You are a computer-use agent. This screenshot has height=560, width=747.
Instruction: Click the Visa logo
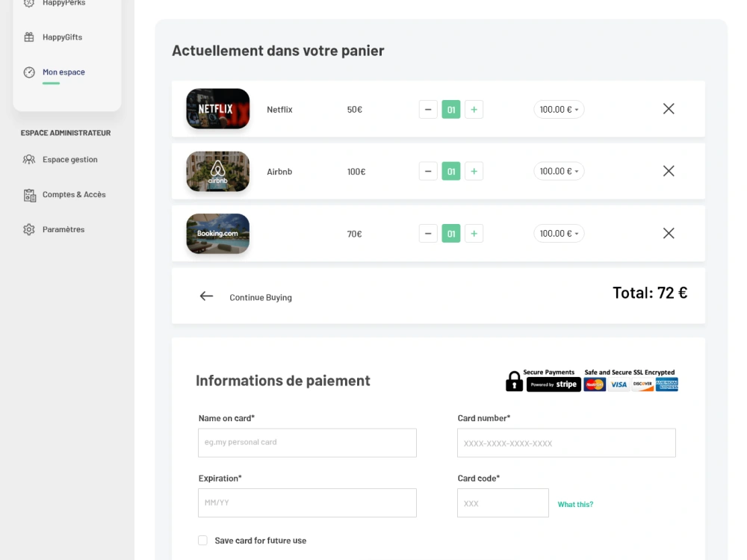point(619,385)
